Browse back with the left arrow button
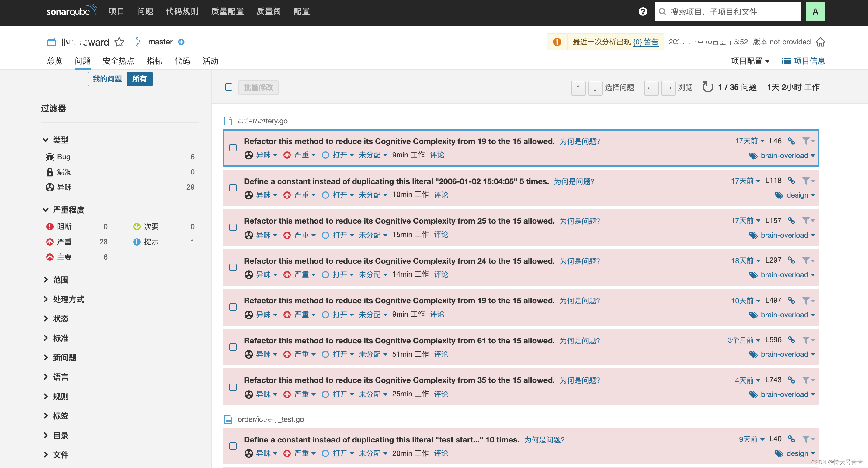 pos(651,88)
